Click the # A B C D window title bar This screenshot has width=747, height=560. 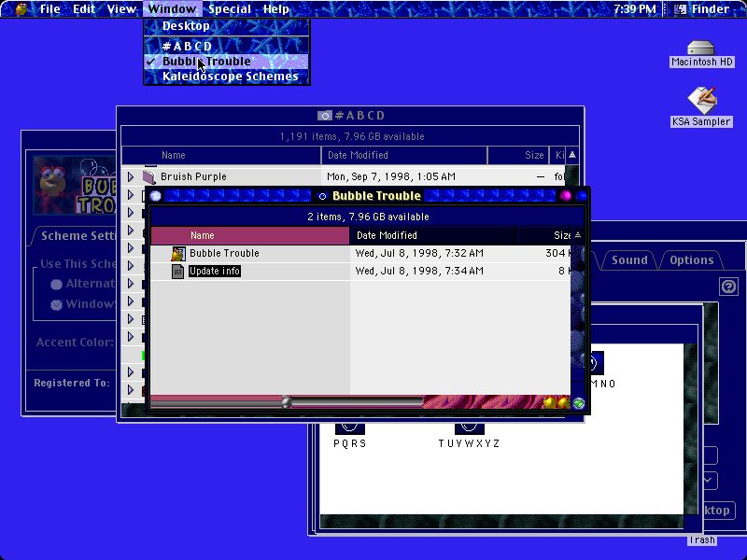(x=351, y=116)
